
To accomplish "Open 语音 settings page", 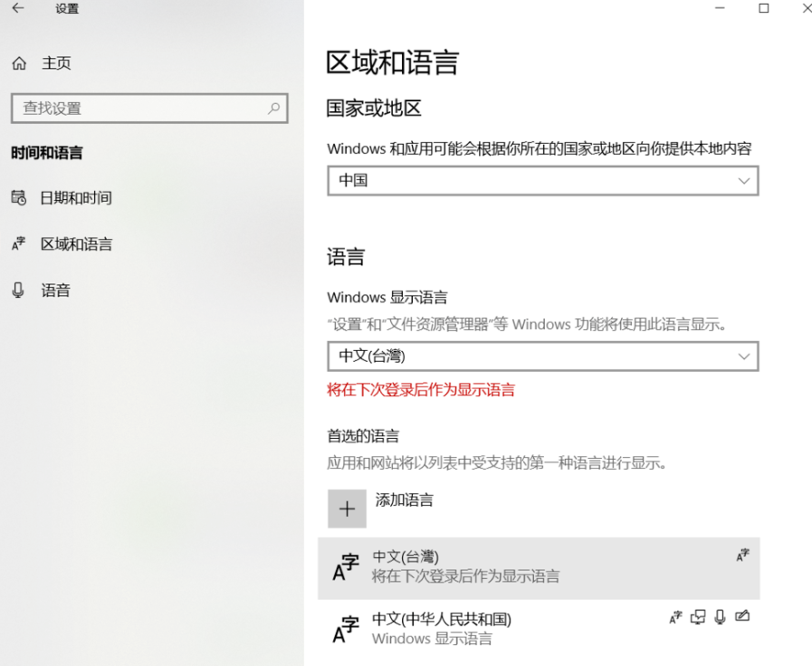I will pyautogui.click(x=55, y=290).
